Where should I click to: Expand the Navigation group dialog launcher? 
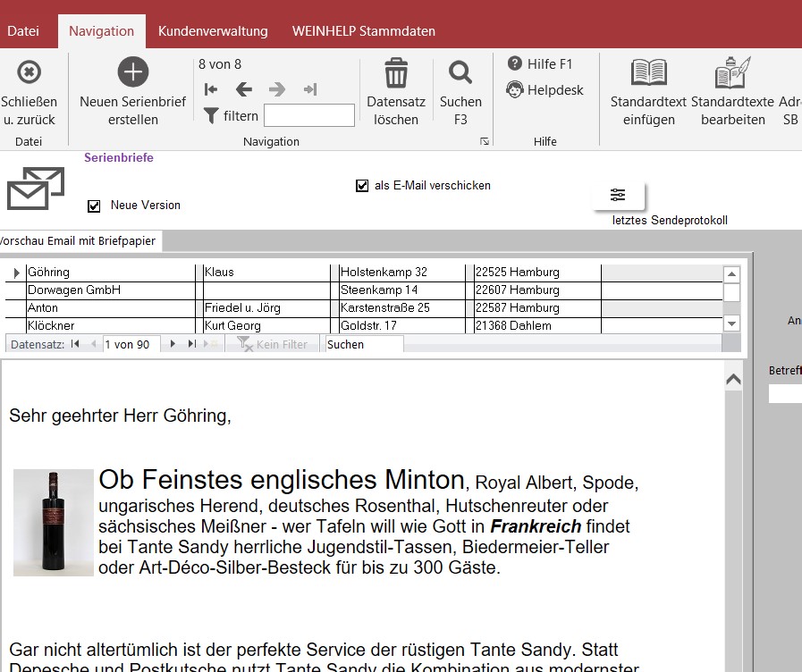click(485, 141)
